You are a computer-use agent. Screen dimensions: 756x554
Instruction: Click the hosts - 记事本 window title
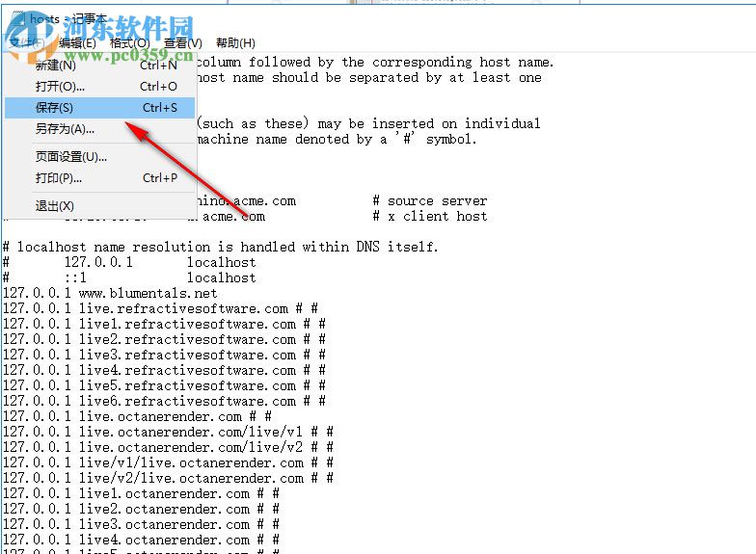coord(67,19)
